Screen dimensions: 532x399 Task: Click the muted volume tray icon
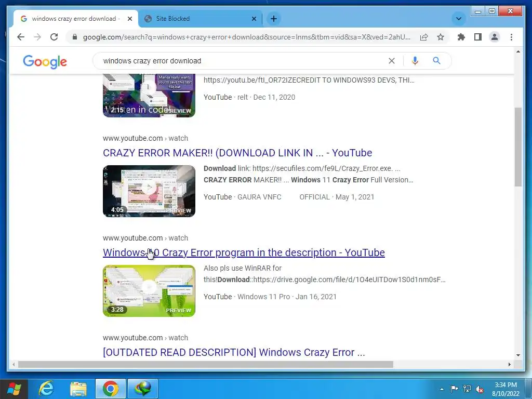pos(480,389)
